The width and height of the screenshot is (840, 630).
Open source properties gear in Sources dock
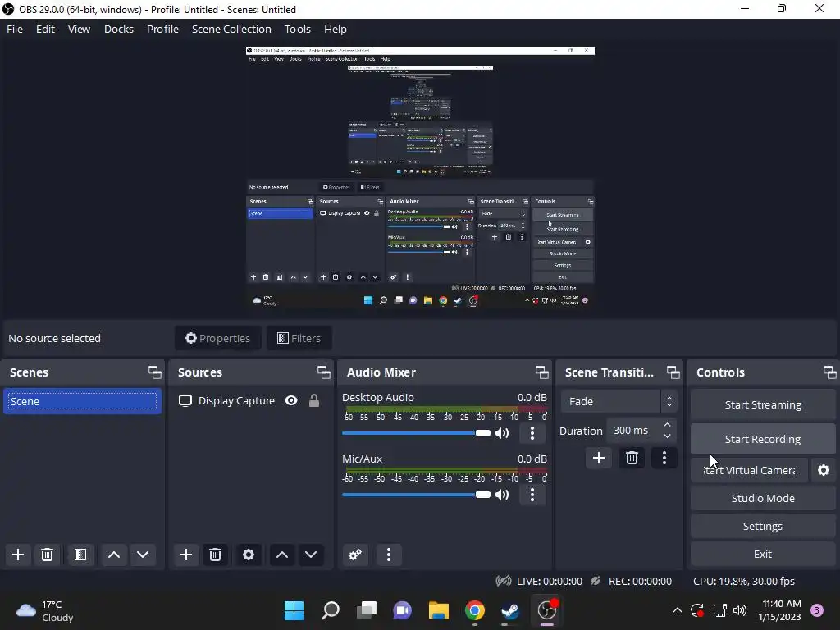pos(249,555)
